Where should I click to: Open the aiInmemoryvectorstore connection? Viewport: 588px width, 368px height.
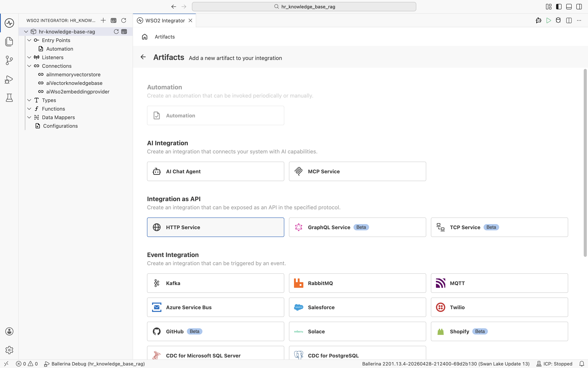pyautogui.click(x=73, y=74)
